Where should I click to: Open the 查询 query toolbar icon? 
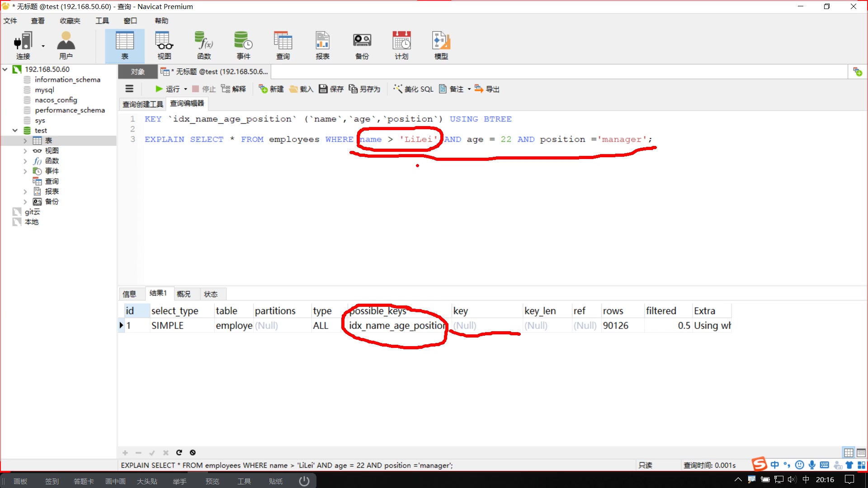click(x=283, y=46)
